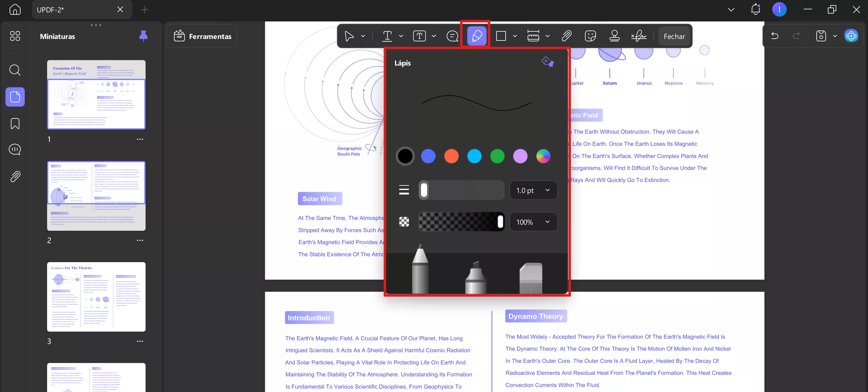Open the search panel in sidebar
Screen dimensions: 868x392
point(15,70)
